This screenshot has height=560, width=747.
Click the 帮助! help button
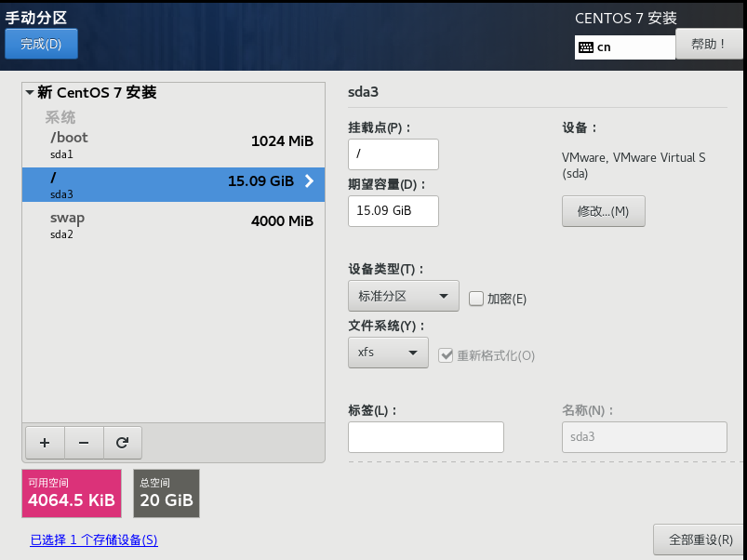click(x=709, y=44)
